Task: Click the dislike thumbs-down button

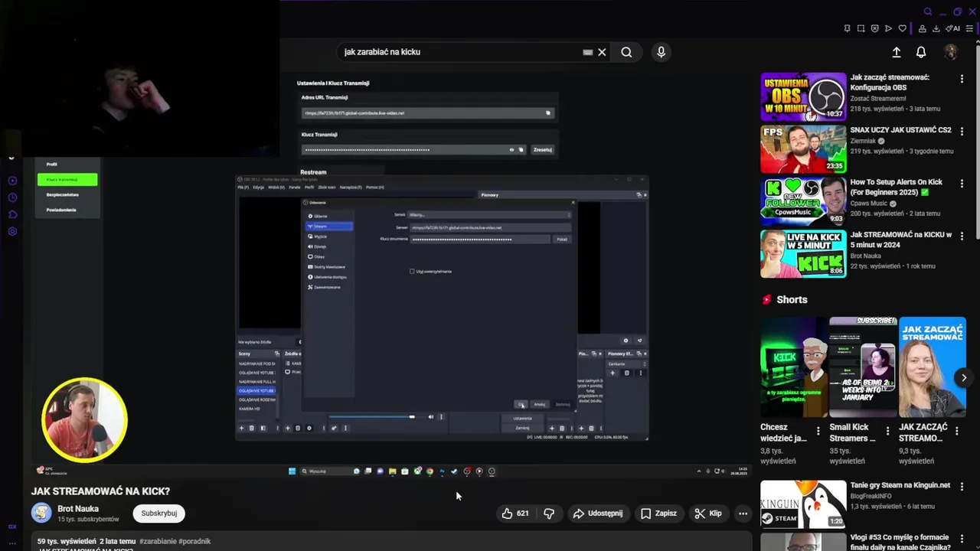Action: coord(549,514)
